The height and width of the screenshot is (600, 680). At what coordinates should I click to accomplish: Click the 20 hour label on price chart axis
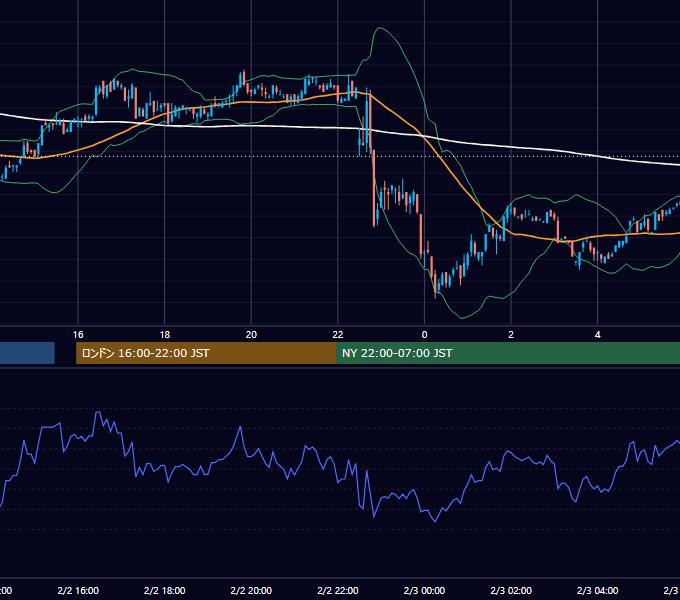pos(251,335)
